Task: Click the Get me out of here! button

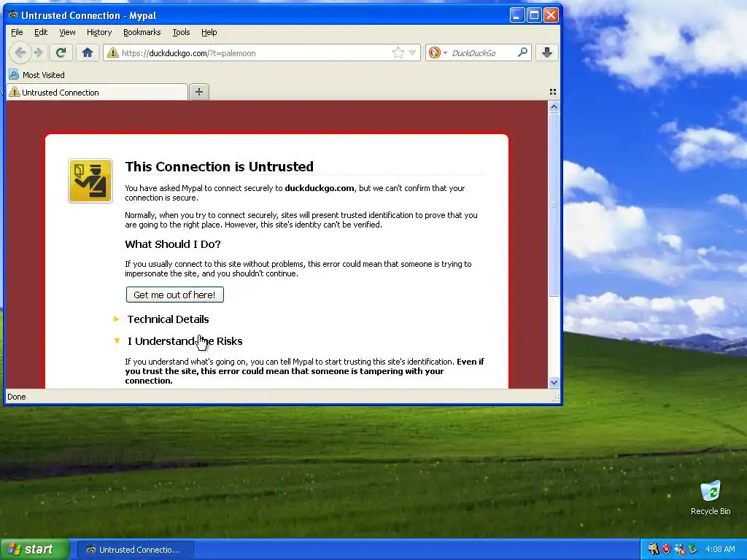Action: click(x=175, y=295)
